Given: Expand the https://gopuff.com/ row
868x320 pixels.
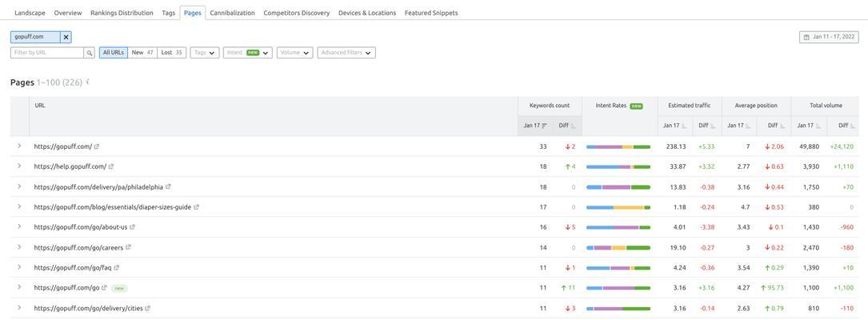Looking at the screenshot, I should pyautogui.click(x=19, y=146).
